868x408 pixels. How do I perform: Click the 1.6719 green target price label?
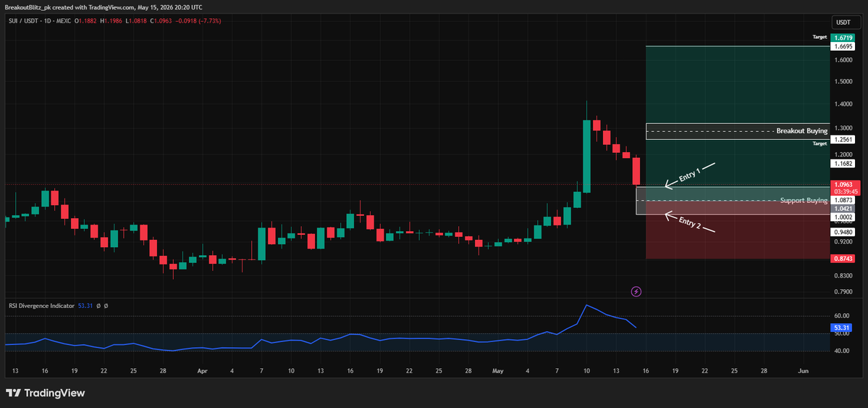click(x=843, y=37)
